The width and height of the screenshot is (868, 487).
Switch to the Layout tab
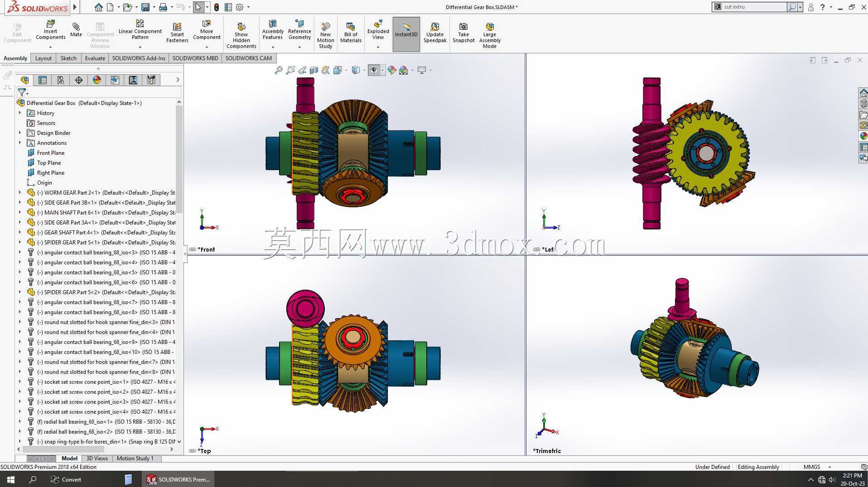point(43,58)
